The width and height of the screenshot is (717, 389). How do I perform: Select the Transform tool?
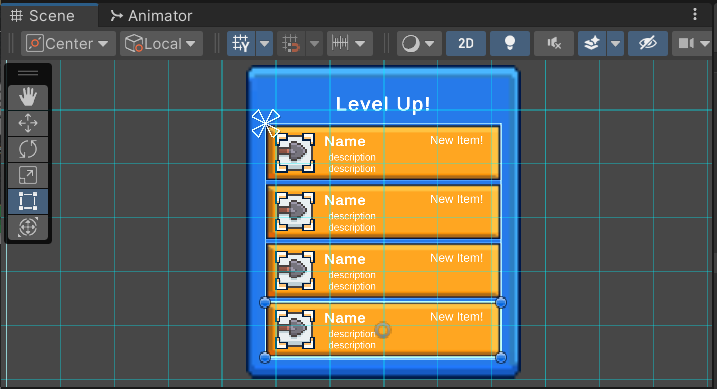tap(28, 227)
